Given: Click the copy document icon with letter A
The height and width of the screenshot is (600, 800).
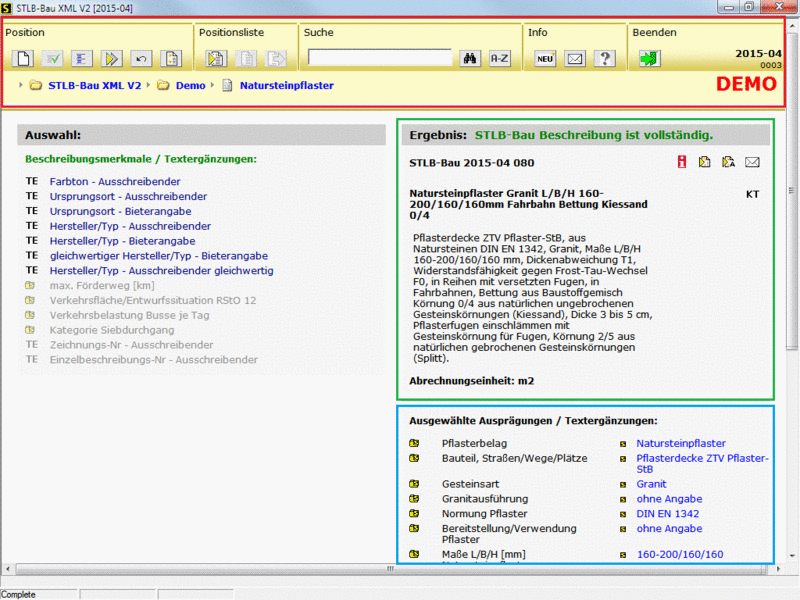Looking at the screenshot, I should tap(728, 162).
